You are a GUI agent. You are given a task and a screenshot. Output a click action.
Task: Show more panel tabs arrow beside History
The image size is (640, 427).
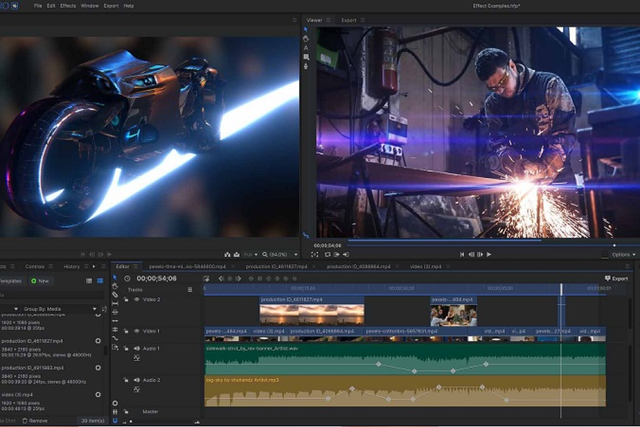tap(94, 266)
